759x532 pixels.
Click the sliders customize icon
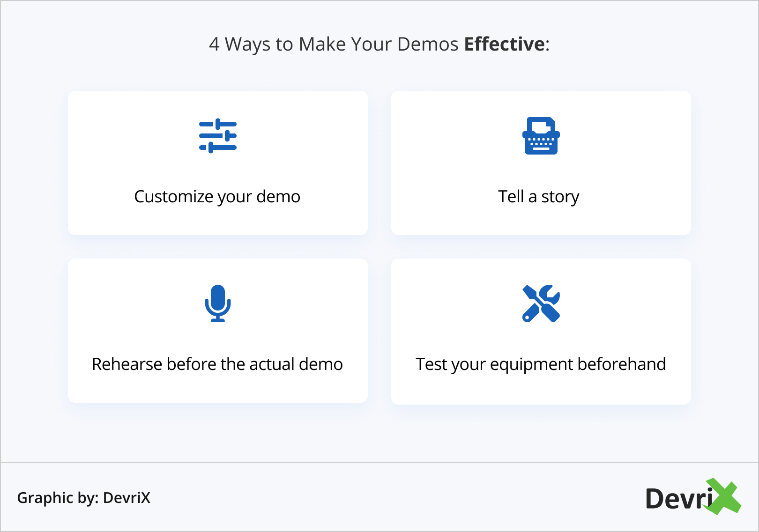[x=218, y=136]
